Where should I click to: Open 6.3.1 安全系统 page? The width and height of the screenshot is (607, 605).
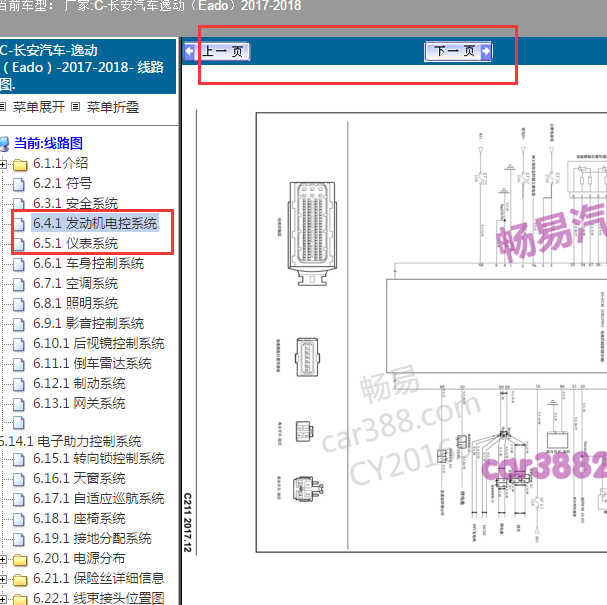pos(75,204)
